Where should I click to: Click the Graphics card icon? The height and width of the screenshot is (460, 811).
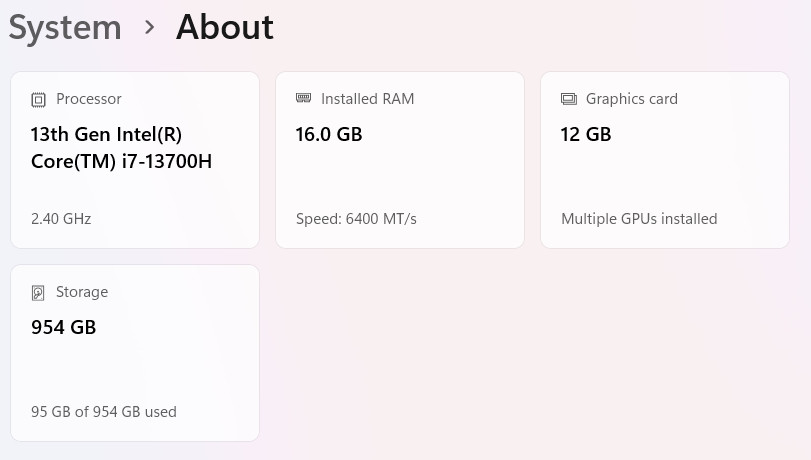[568, 99]
